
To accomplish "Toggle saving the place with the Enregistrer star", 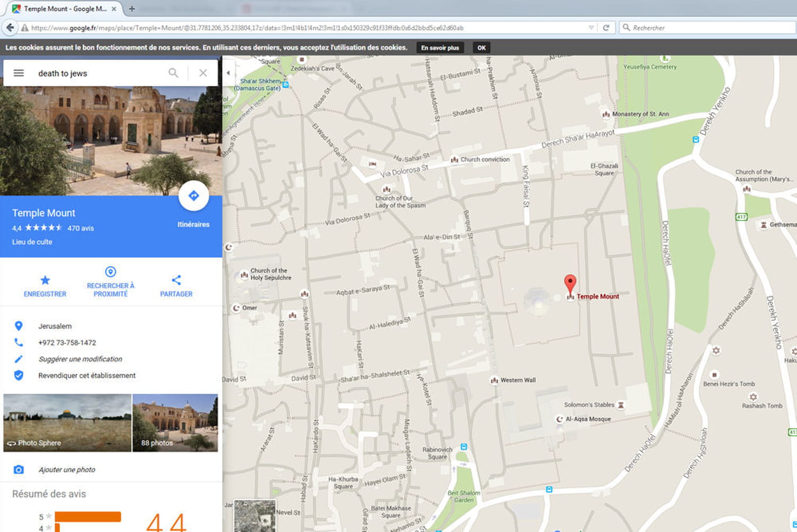I will 45,278.
